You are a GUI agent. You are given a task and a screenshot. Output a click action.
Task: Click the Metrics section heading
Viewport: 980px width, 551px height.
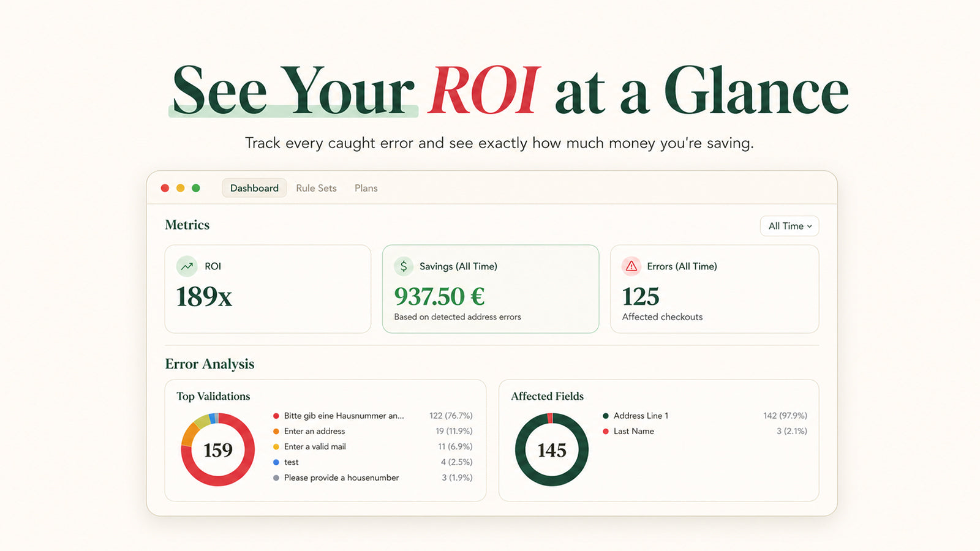pos(187,225)
